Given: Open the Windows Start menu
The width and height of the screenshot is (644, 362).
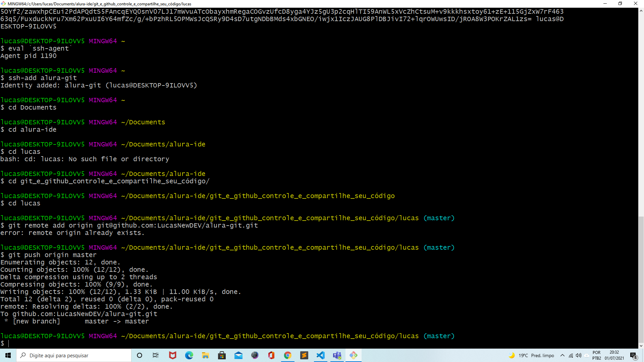Looking at the screenshot, I should point(8,355).
